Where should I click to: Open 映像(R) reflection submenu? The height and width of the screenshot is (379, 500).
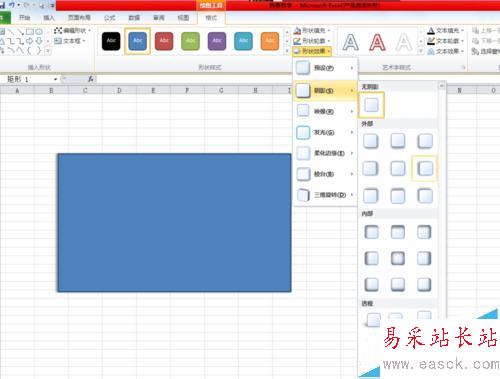click(x=325, y=111)
